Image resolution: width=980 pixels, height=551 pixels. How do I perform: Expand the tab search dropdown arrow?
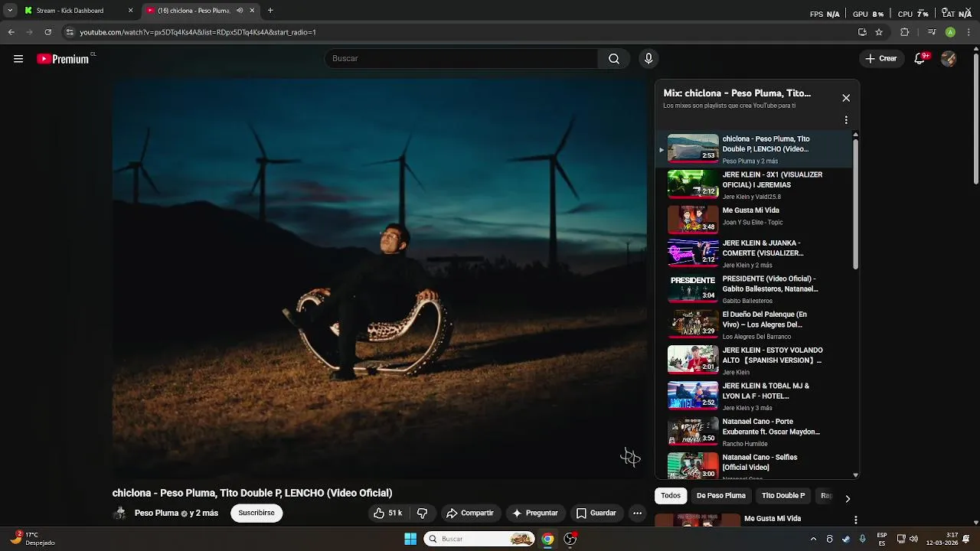point(10,11)
